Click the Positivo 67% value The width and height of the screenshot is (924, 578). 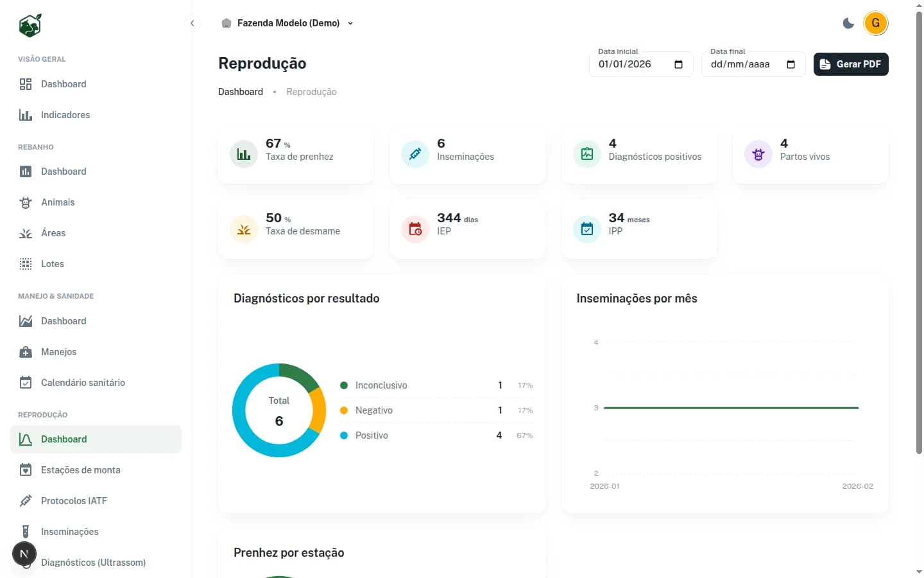tap(524, 435)
